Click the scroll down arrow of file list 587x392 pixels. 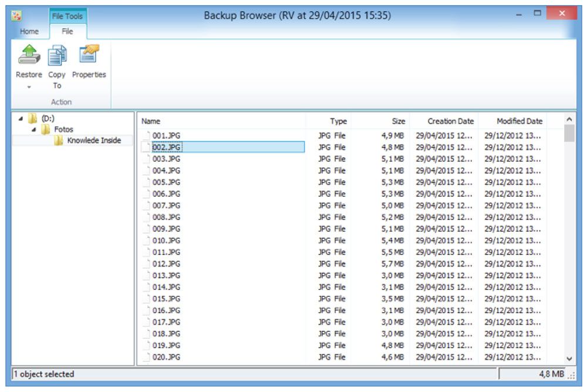pos(569,358)
